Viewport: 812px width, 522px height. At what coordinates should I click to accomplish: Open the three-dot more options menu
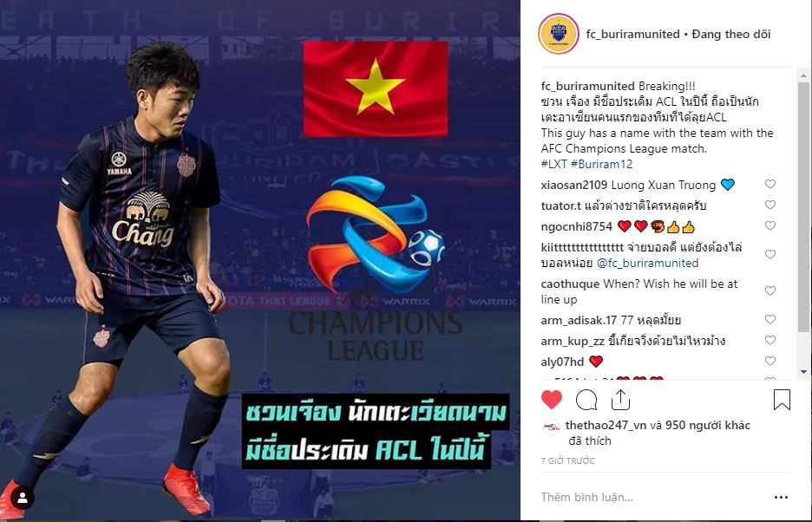pyautogui.click(x=781, y=497)
